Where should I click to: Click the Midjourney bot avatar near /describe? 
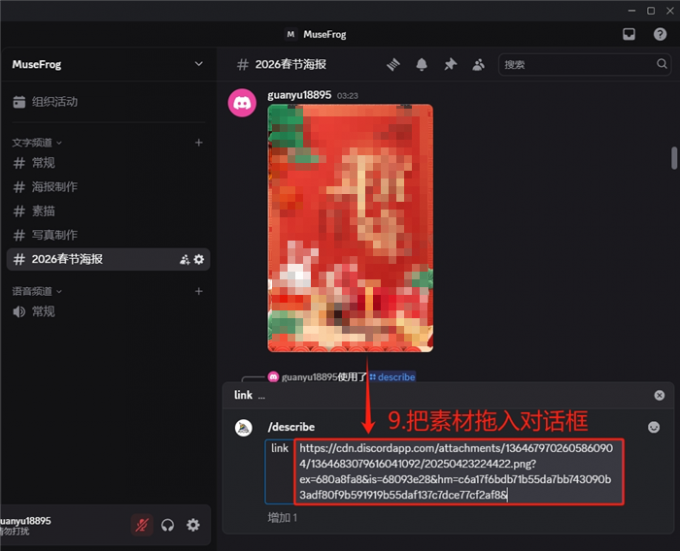tap(244, 428)
